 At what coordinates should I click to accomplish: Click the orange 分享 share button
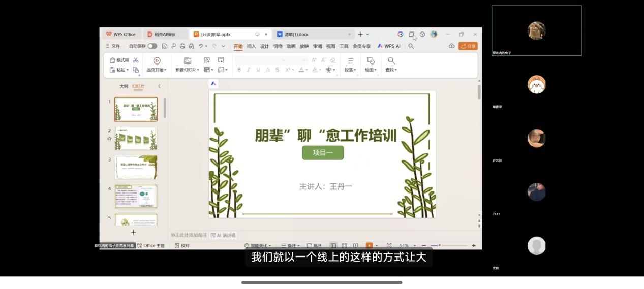(x=468, y=46)
